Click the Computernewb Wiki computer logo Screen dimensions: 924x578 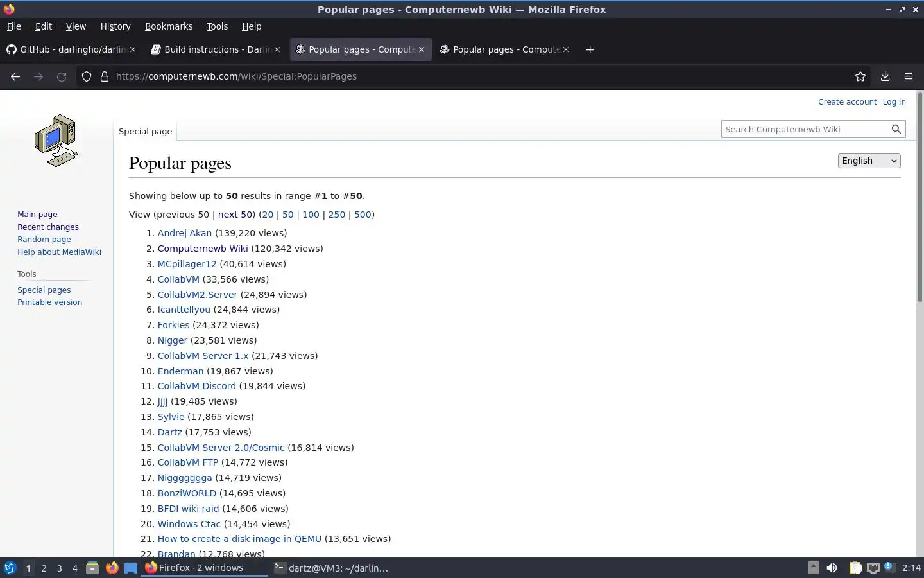click(56, 141)
